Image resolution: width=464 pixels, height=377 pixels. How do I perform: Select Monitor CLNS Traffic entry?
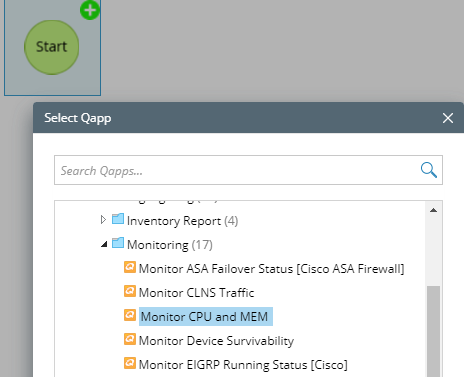click(196, 293)
